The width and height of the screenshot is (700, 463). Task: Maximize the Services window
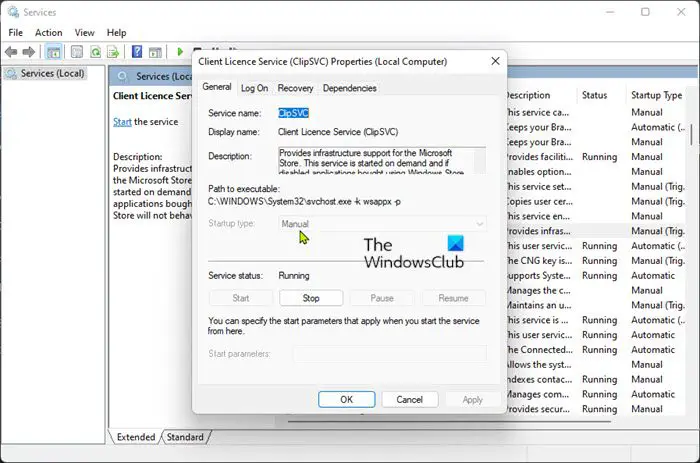coord(645,12)
